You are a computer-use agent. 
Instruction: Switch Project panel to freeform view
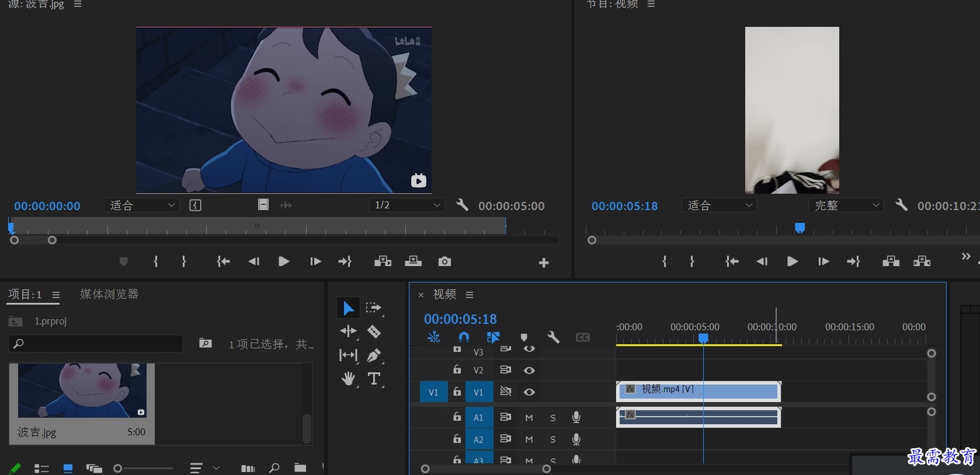click(x=94, y=469)
